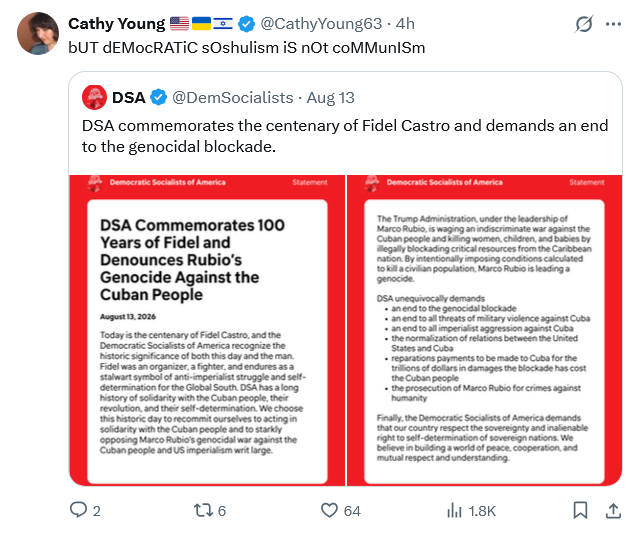The image size is (640, 533).
Task: Open the right DSA demands image
Action: [x=484, y=330]
